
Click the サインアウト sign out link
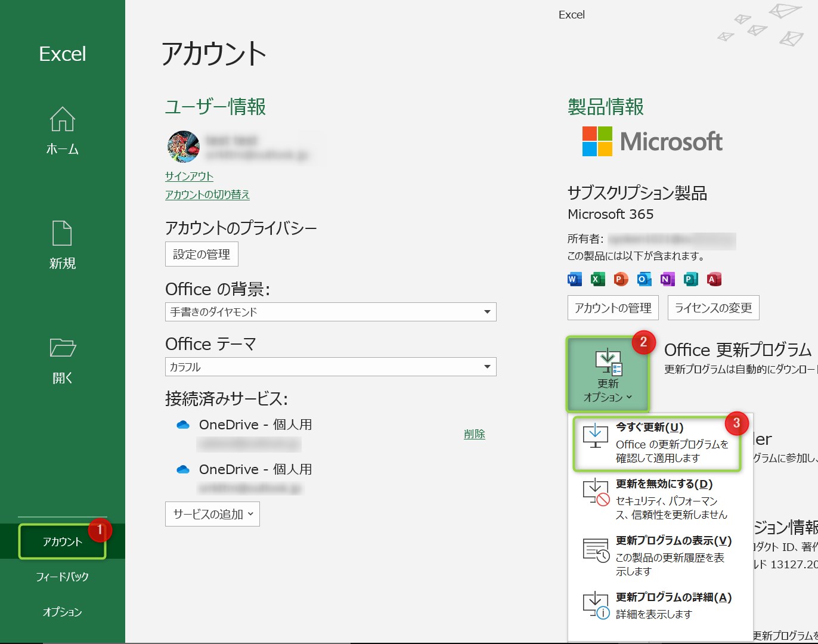[x=189, y=177]
